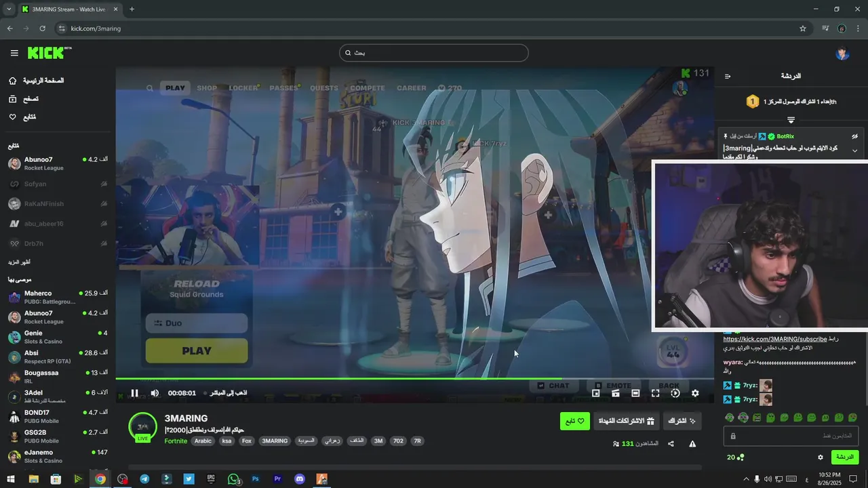Open the playback speed or quality circular icon

coord(675,393)
